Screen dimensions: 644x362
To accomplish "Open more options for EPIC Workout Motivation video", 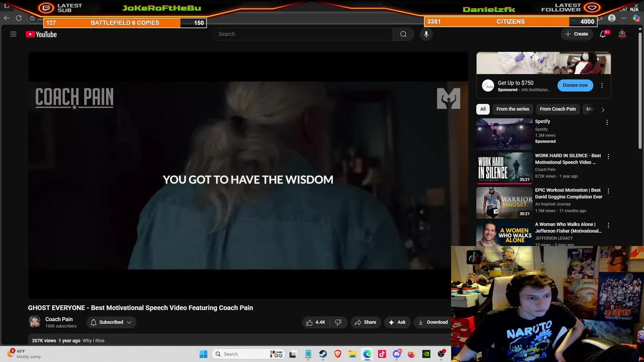I will click(x=608, y=191).
